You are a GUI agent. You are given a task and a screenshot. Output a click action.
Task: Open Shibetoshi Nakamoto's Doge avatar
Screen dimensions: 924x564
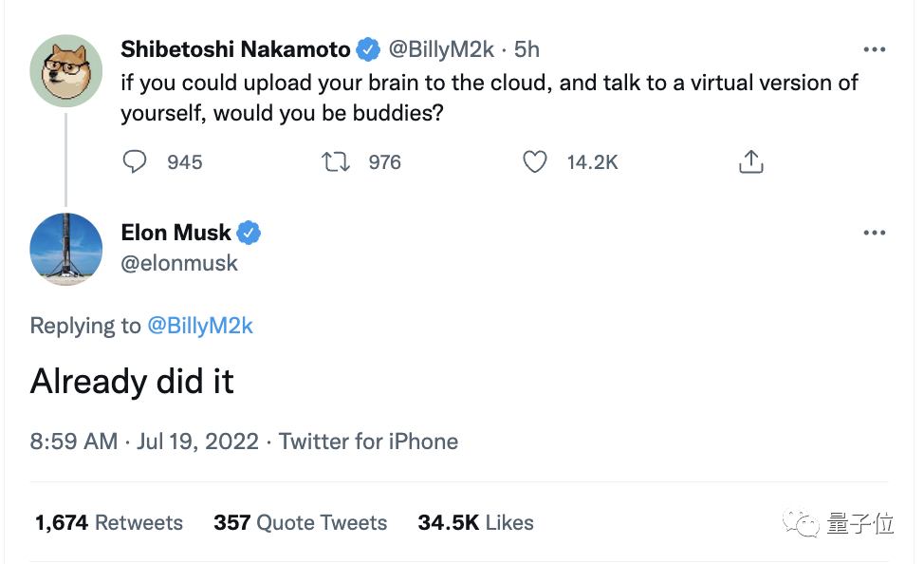66,71
